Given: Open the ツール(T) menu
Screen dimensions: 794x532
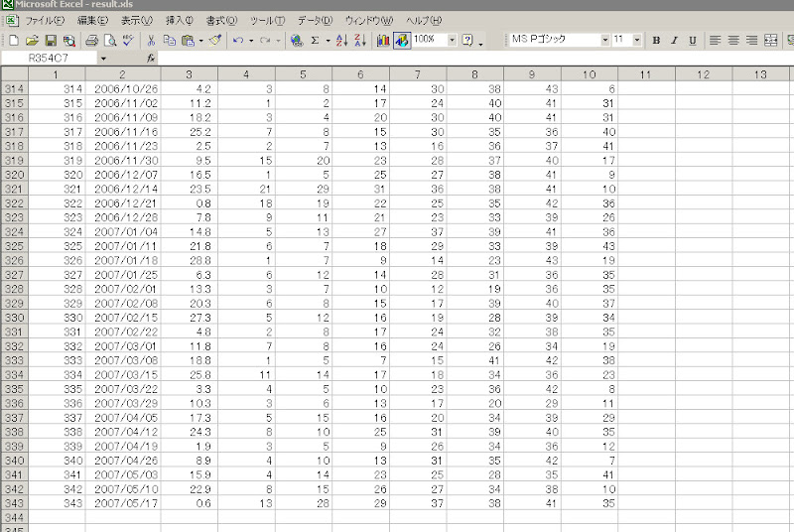Looking at the screenshot, I should click(267, 21).
